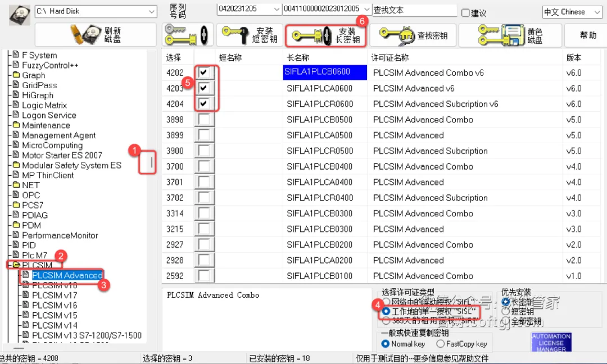Open the language dropdown showing Chinese

[x=572, y=12]
